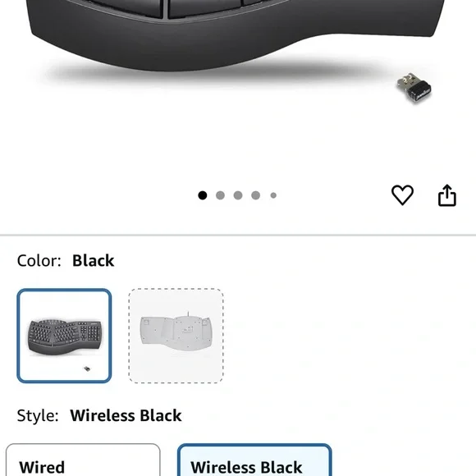Viewport: 476px width, 476px height.
Task: Jump to second carousel dot
Action: 220,195
